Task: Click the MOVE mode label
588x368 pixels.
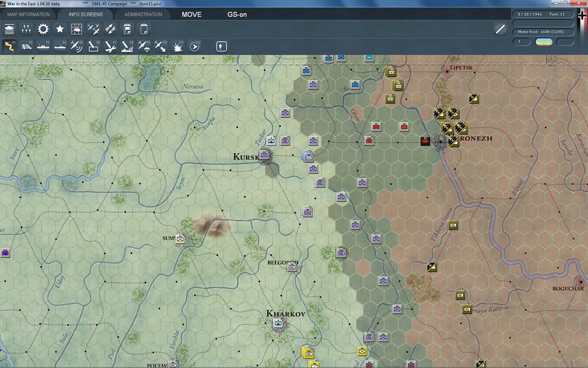Action: coord(191,14)
